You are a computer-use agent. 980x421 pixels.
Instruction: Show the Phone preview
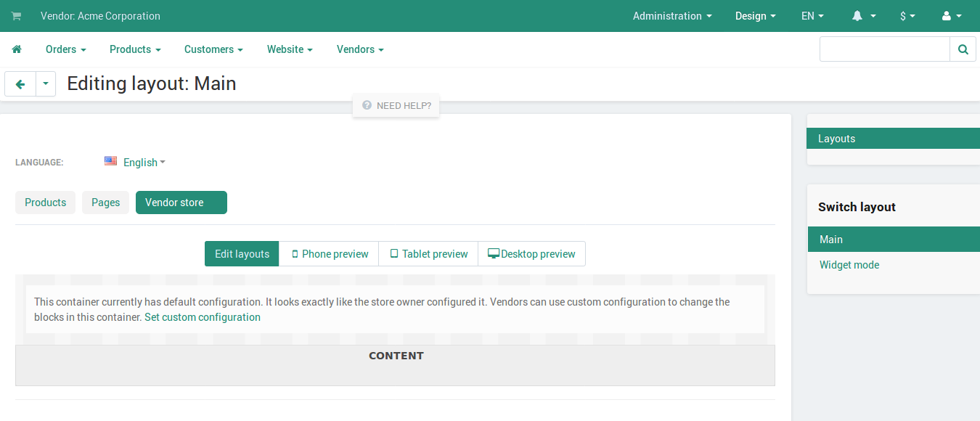(329, 254)
